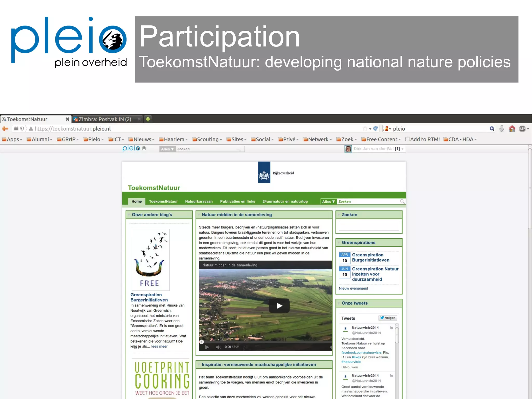532x399 pixels.
Task: Select the Home tab in green navbar
Action: [136, 201]
